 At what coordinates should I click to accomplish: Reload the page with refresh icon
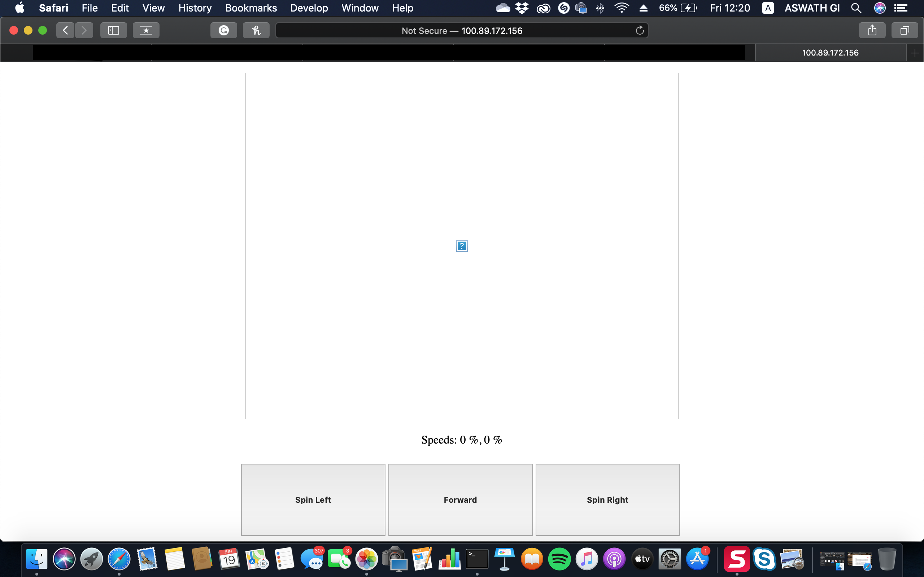(640, 31)
